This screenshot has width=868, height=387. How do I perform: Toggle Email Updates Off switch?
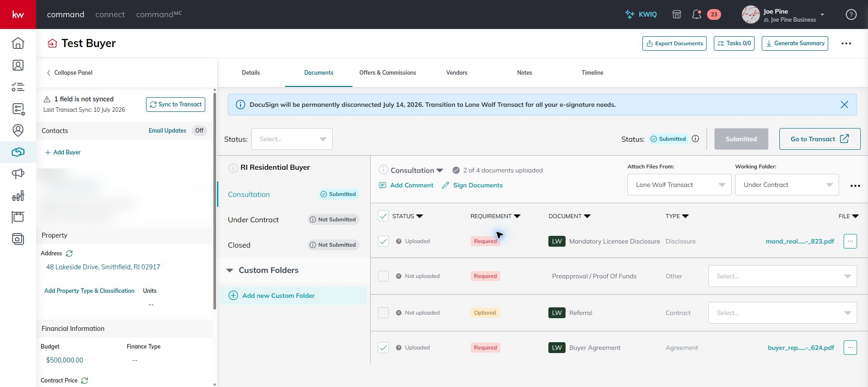coord(199,131)
